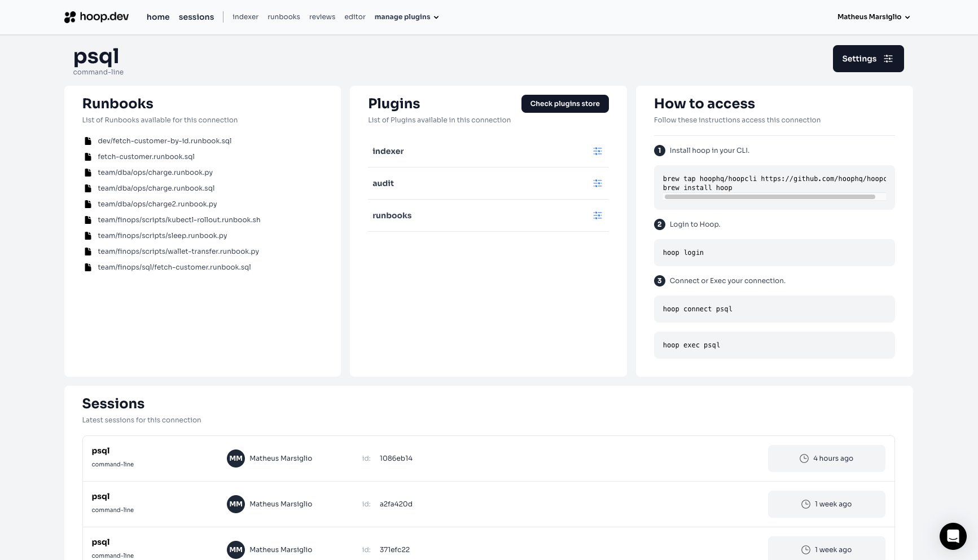Screen dimensions: 978x560
Task: Click file icon for team/finops/scripts/sleep.runbook.py
Action: [x=87, y=236]
